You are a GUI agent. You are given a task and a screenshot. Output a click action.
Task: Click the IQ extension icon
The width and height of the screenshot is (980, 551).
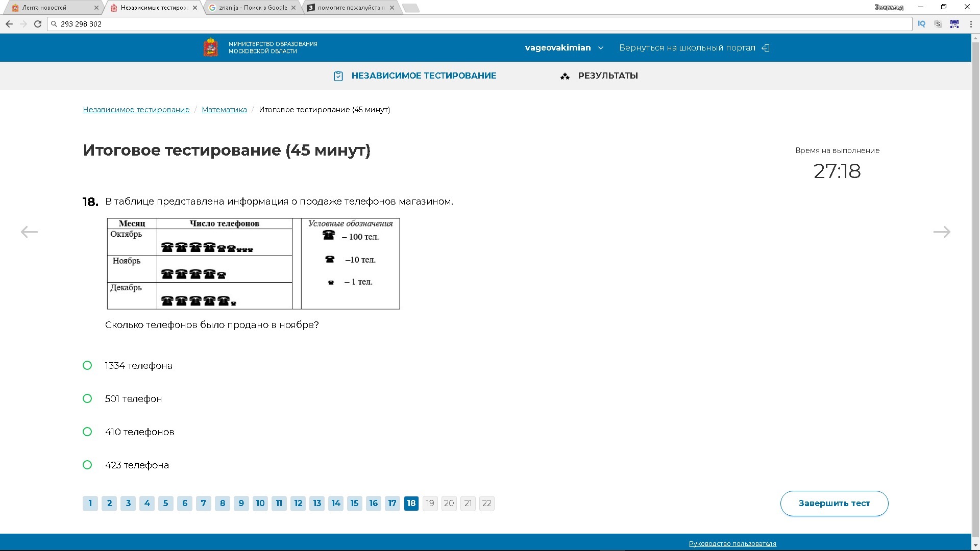tap(921, 24)
